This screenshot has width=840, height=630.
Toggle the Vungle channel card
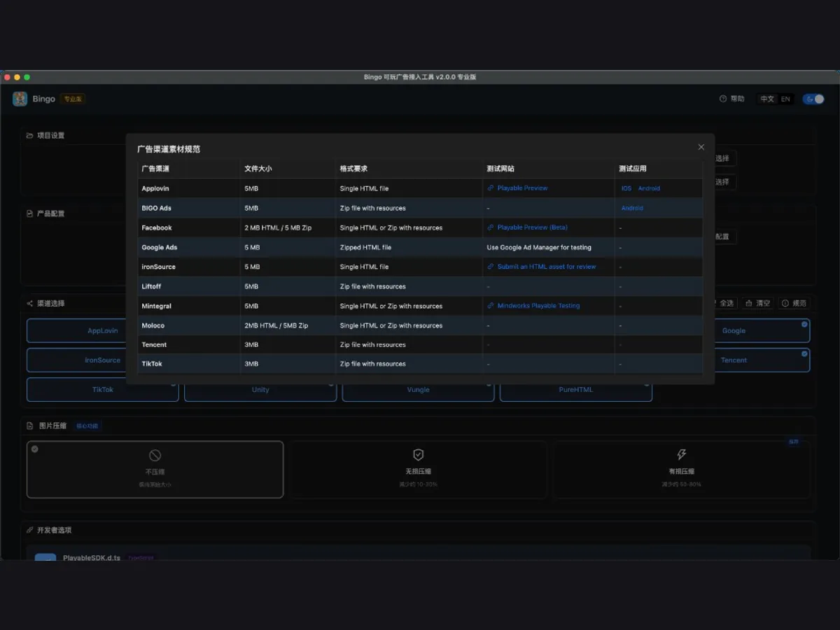pyautogui.click(x=418, y=390)
